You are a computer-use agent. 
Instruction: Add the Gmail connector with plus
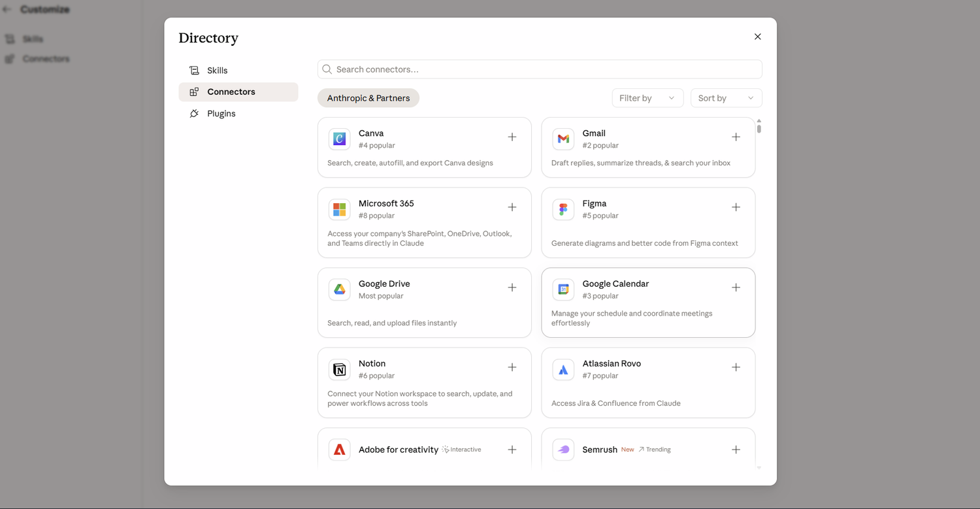point(736,137)
